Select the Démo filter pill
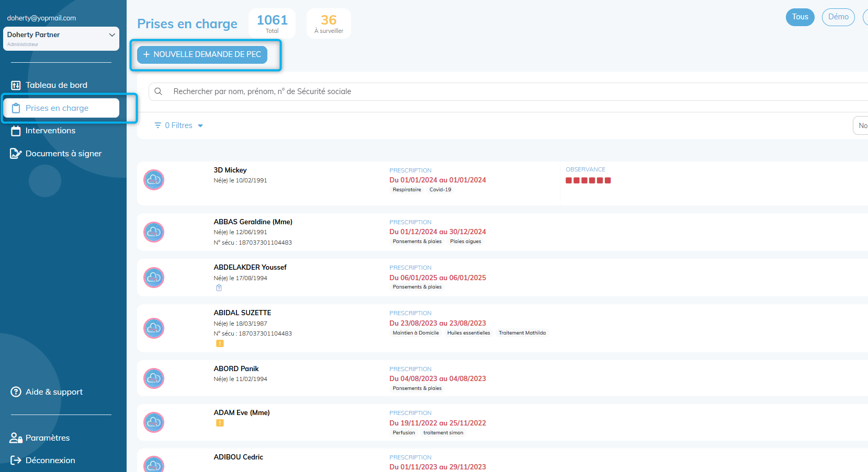868x472 pixels. (838, 17)
